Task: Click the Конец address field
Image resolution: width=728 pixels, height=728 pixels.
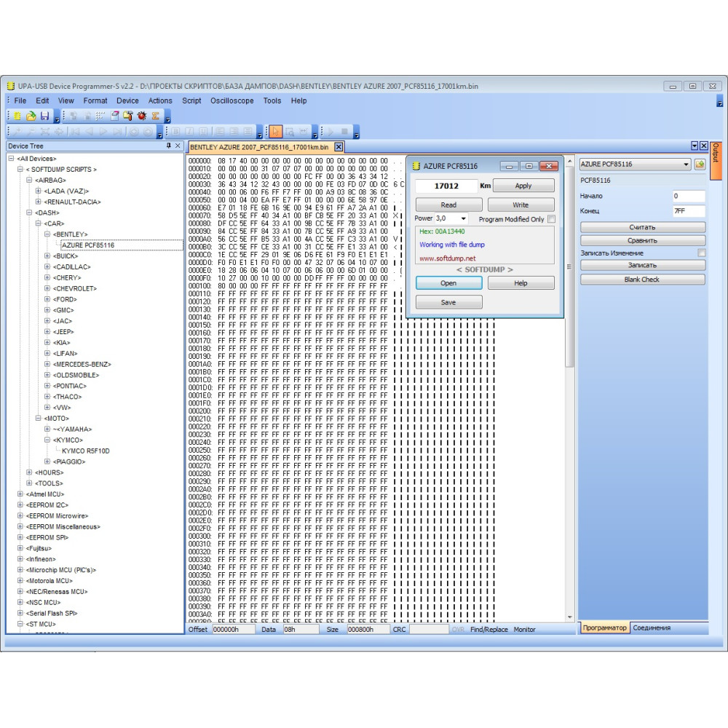Action: click(689, 211)
